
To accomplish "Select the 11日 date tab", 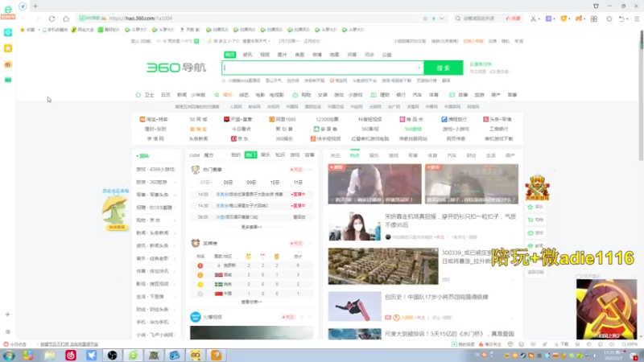I will pos(298,183).
